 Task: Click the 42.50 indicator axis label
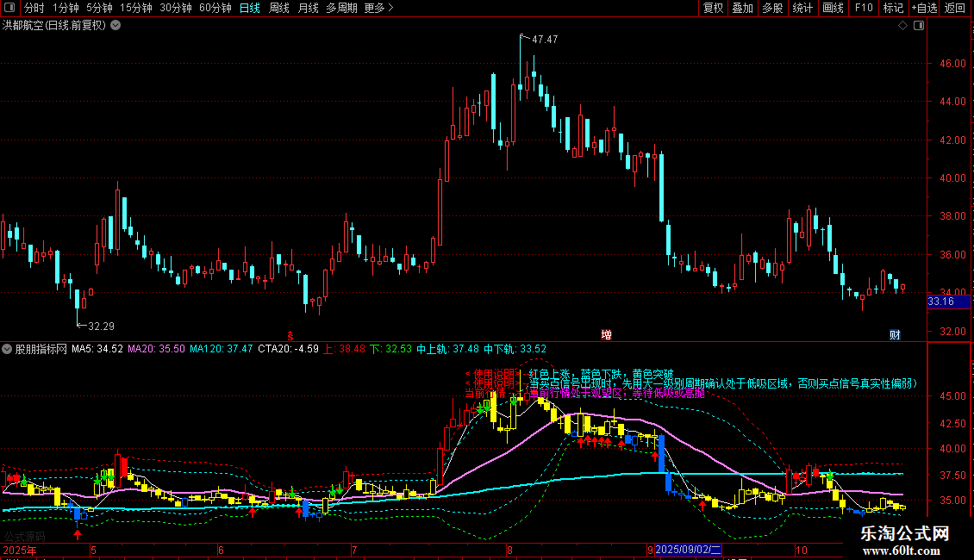952,423
